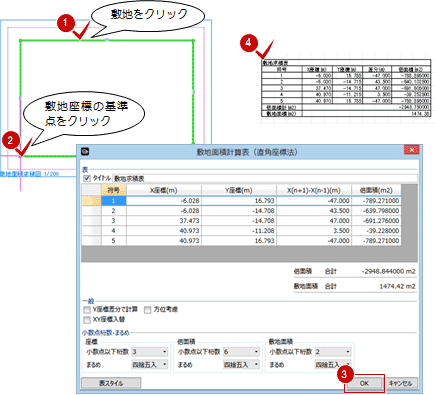
Task: Open 倍面積 小数点以下桁数 dropdown
Action: coord(241,352)
